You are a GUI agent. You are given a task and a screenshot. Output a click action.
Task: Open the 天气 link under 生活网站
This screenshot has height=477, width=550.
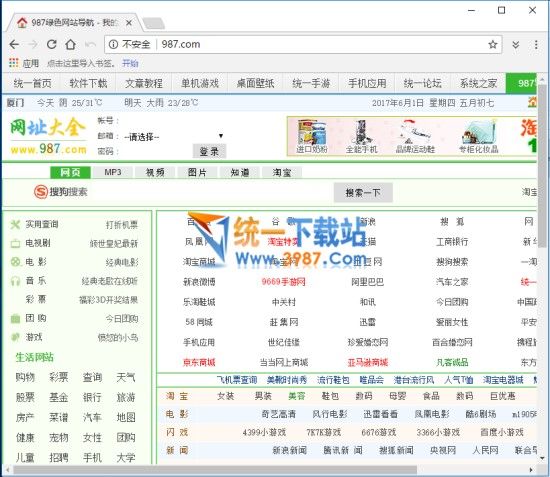[126, 377]
